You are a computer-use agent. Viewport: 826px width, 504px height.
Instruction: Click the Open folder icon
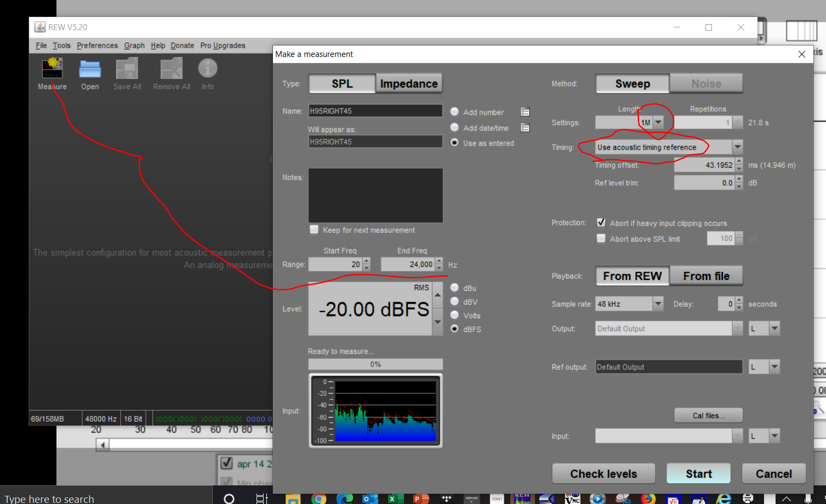(90, 70)
